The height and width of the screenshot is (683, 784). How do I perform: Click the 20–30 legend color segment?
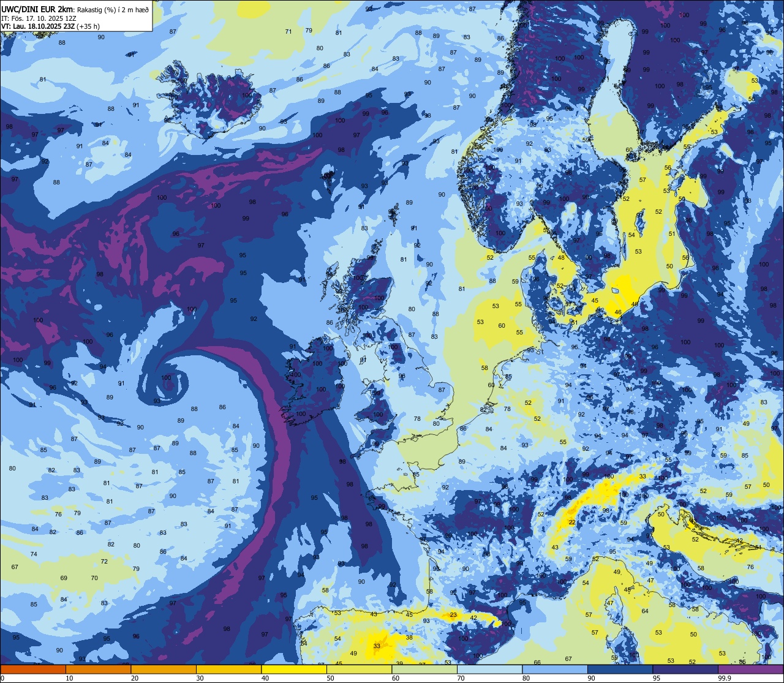coord(164,670)
